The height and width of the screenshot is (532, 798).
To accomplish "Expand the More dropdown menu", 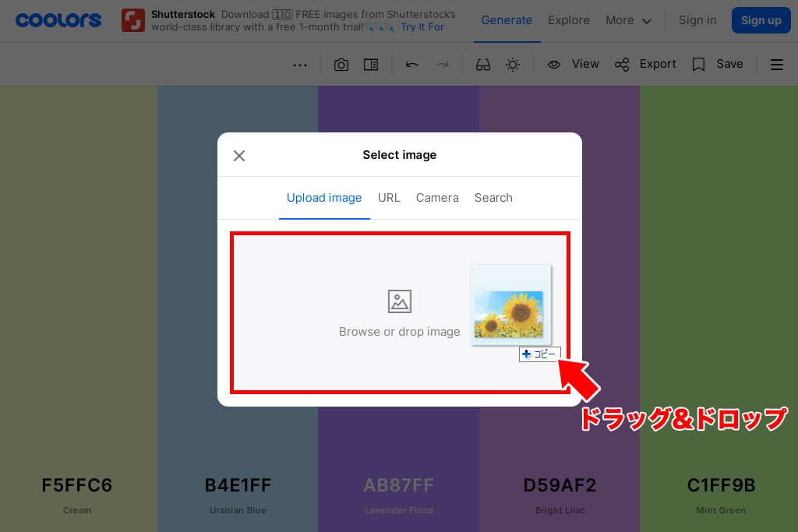I will [x=628, y=20].
